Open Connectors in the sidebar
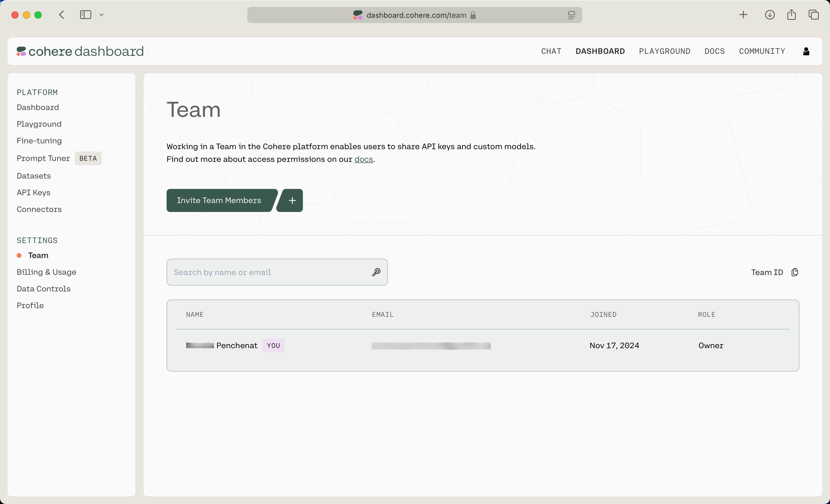830x504 pixels. pos(39,209)
